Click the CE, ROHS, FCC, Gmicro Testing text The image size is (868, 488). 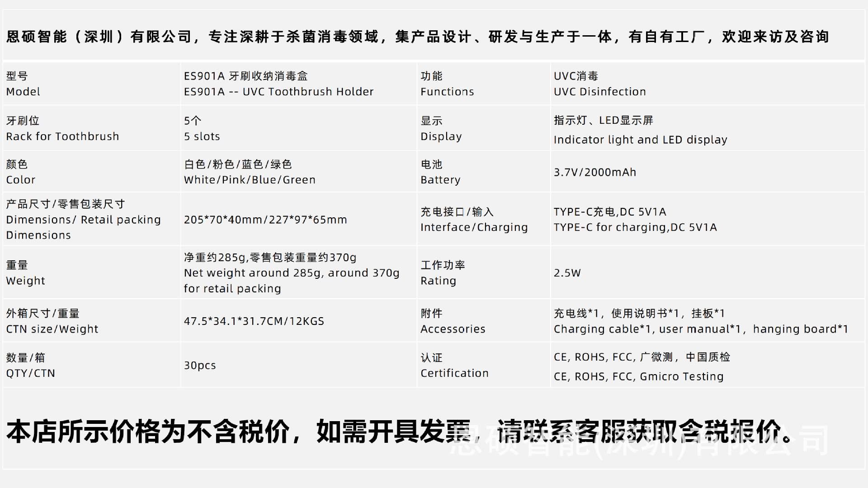638,376
